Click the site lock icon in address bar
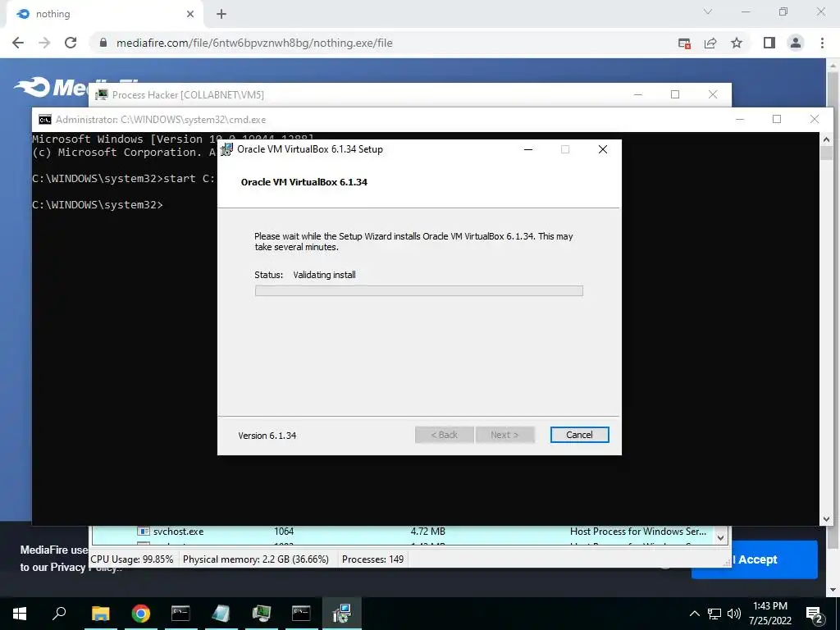 point(103,43)
